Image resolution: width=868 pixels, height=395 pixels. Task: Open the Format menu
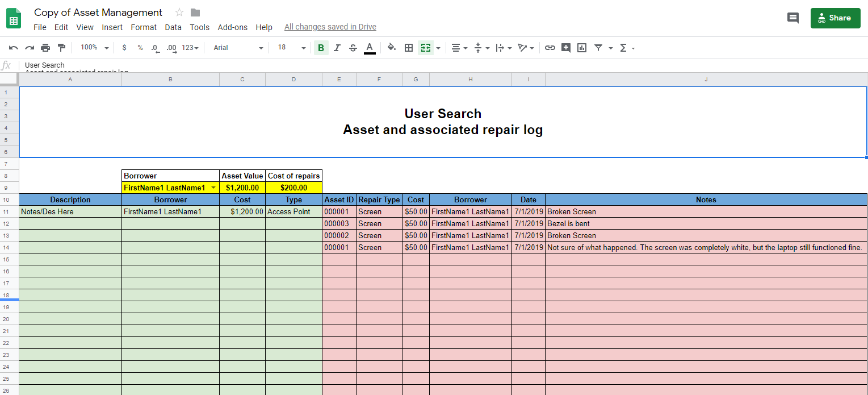coord(144,27)
